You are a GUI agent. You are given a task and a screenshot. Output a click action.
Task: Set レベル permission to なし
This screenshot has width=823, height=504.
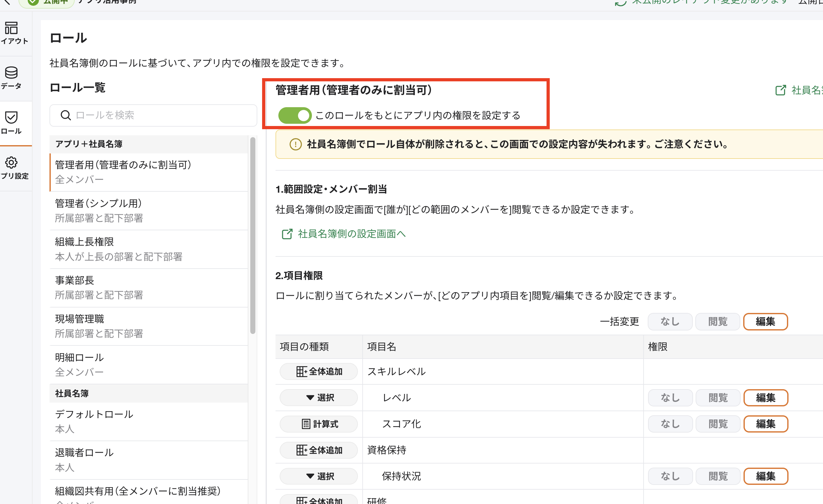670,397
